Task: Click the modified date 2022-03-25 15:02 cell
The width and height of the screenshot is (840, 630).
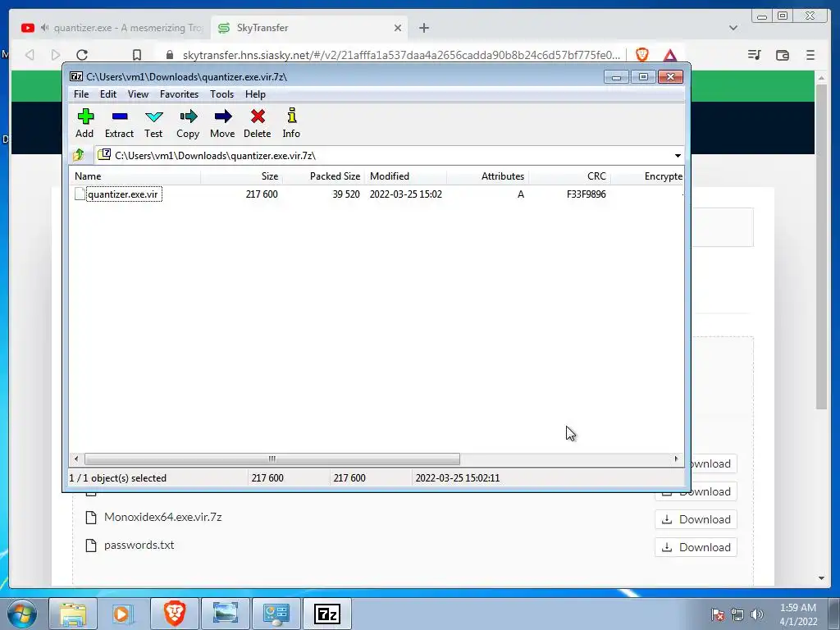Action: 405,194
